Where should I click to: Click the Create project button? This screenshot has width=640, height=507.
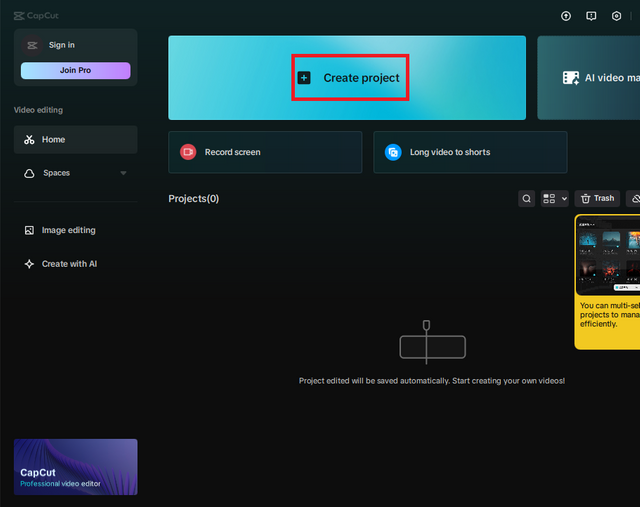[x=347, y=78]
